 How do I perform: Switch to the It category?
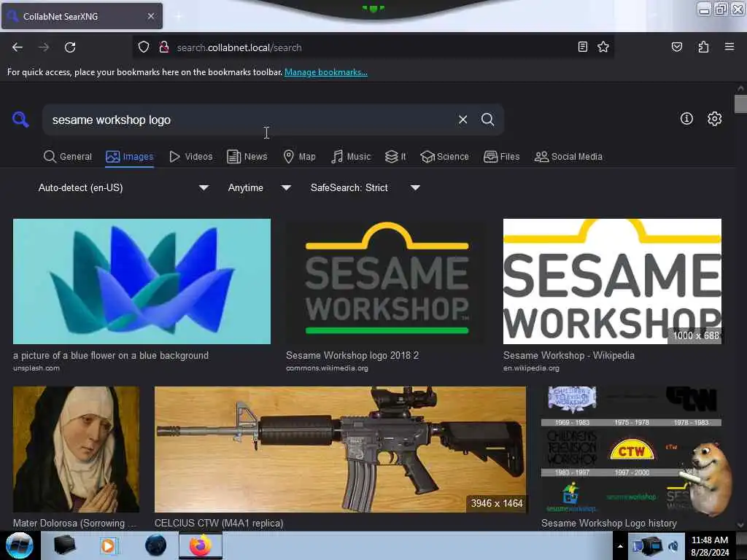395,157
